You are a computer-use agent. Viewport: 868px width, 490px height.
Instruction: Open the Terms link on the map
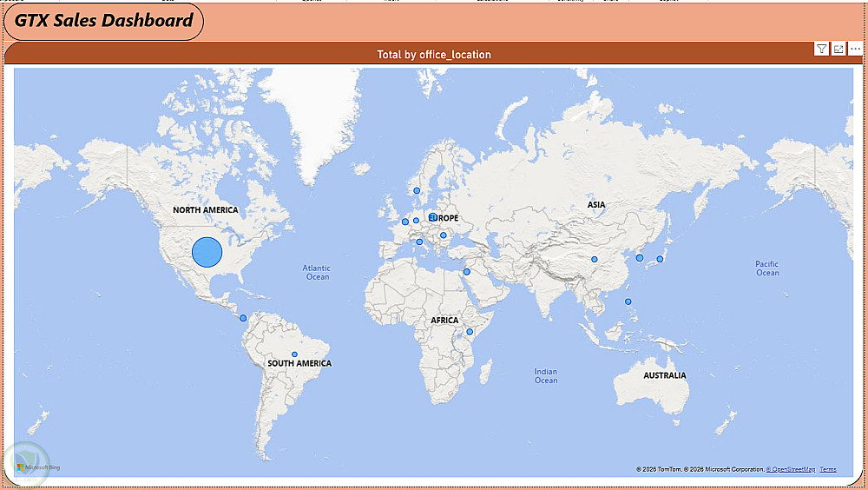coord(827,469)
